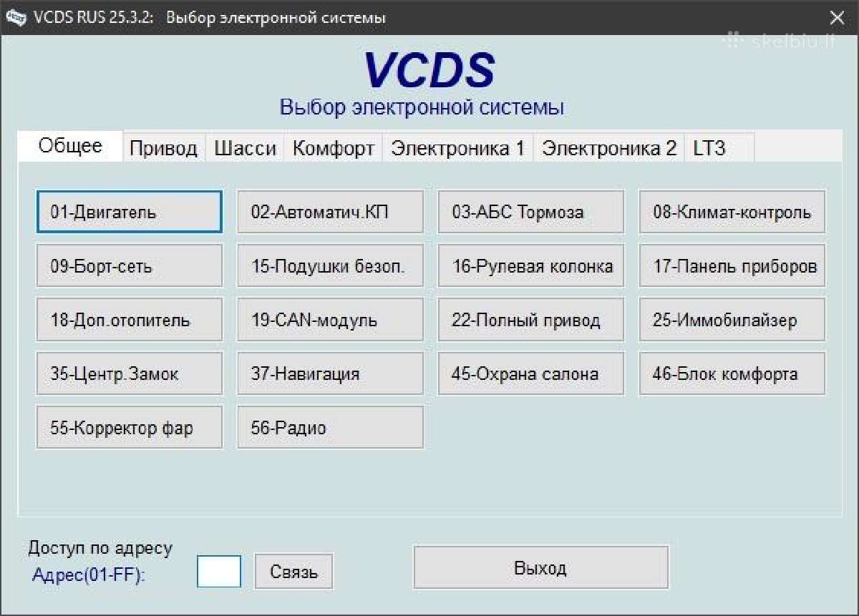The width and height of the screenshot is (859, 616).
Task: Switch to the Электроника 2 tab
Action: coord(609,148)
